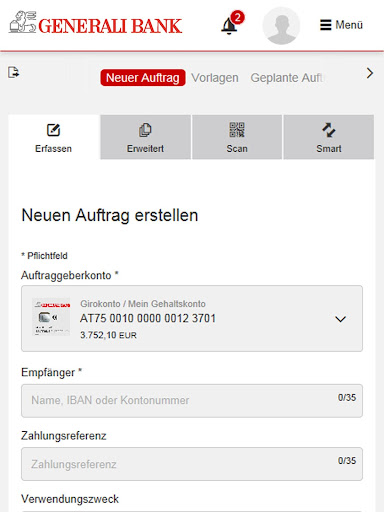Click the Menü text label

[x=349, y=25]
